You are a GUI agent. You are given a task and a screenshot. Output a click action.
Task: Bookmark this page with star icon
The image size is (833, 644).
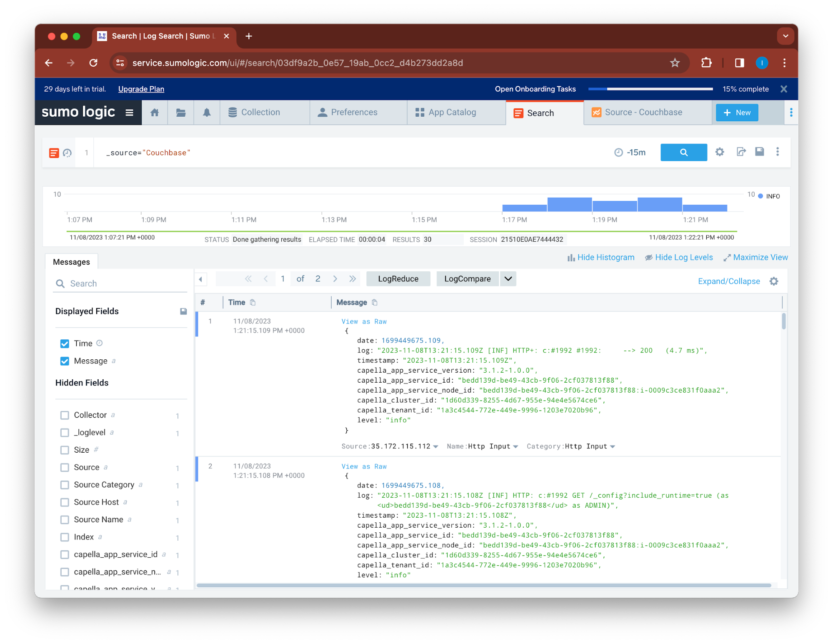point(675,63)
